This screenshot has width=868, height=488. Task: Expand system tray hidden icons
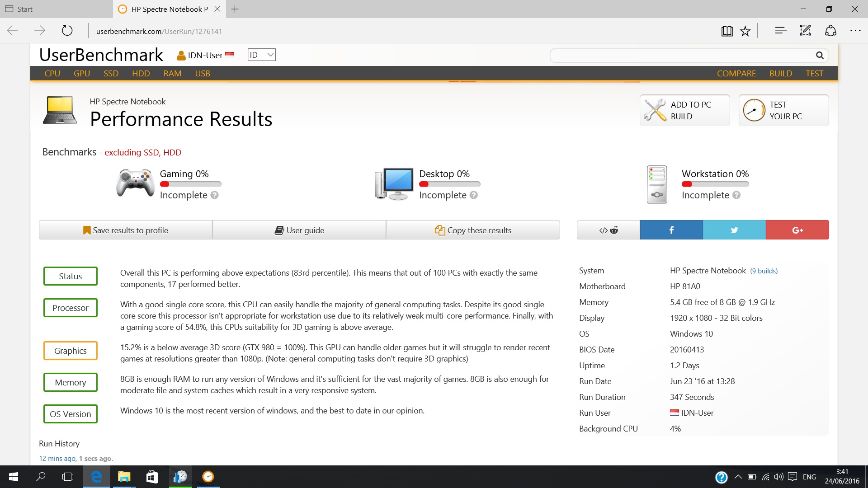738,477
